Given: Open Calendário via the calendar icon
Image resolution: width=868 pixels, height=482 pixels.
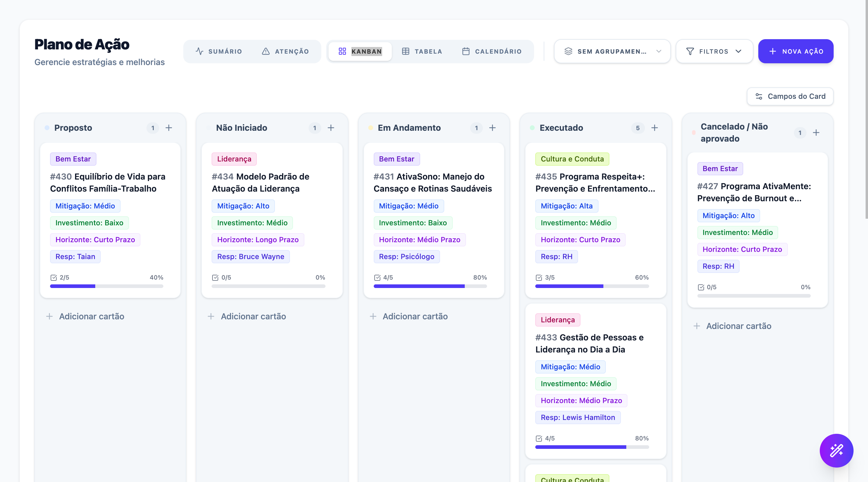Looking at the screenshot, I should [466, 51].
